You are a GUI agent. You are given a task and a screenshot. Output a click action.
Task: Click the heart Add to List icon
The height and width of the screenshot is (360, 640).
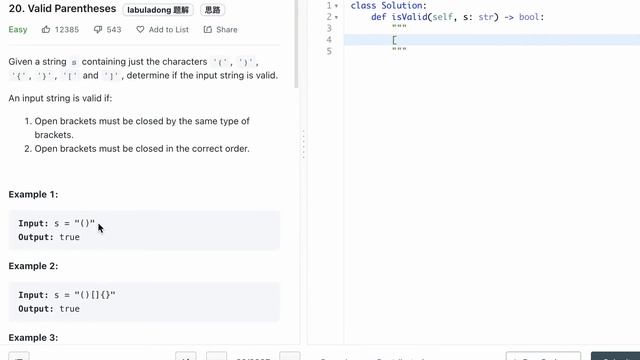[x=140, y=29]
